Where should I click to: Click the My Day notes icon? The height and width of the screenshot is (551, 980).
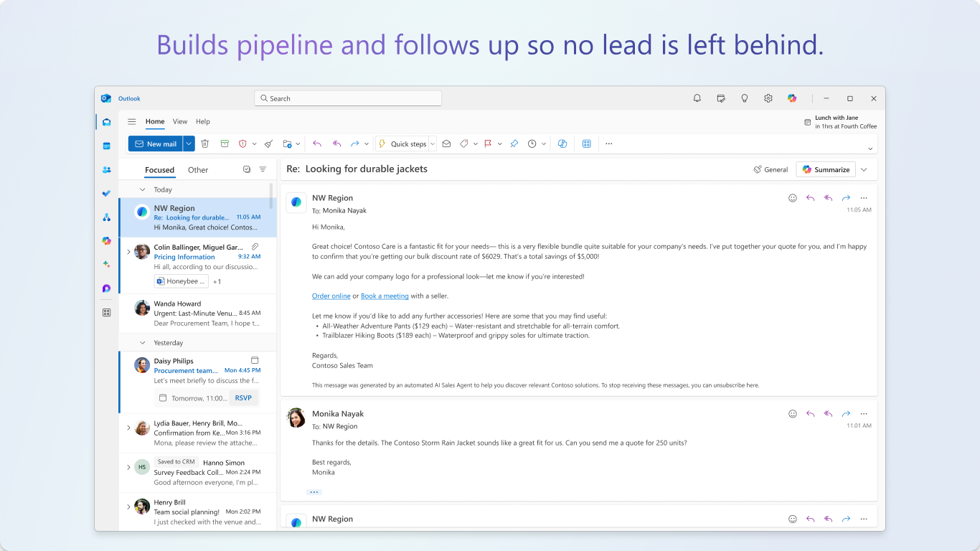pyautogui.click(x=721, y=98)
